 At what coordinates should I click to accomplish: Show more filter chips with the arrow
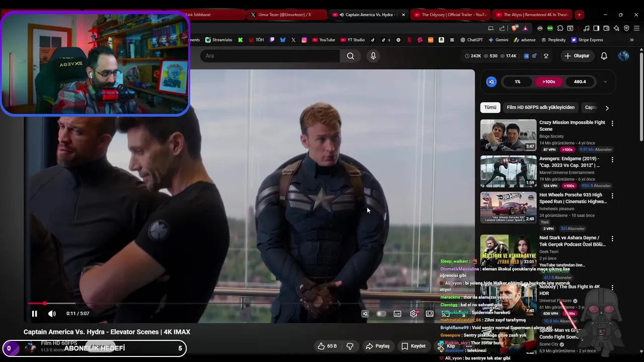tap(607, 108)
